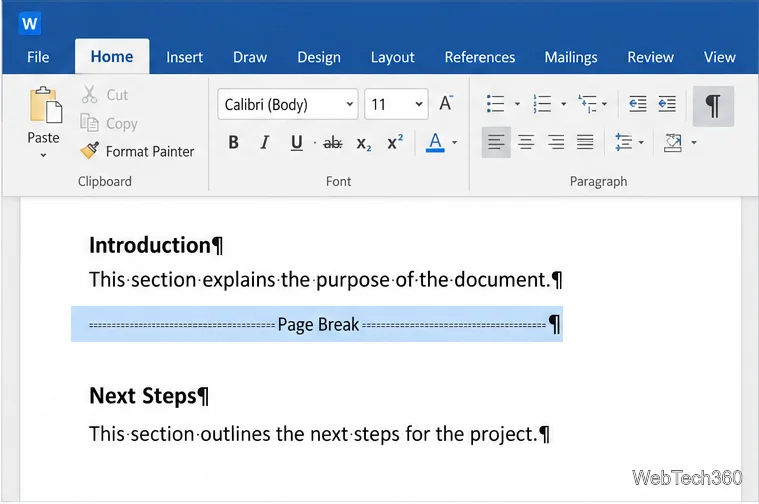Click the Copy button

click(109, 123)
